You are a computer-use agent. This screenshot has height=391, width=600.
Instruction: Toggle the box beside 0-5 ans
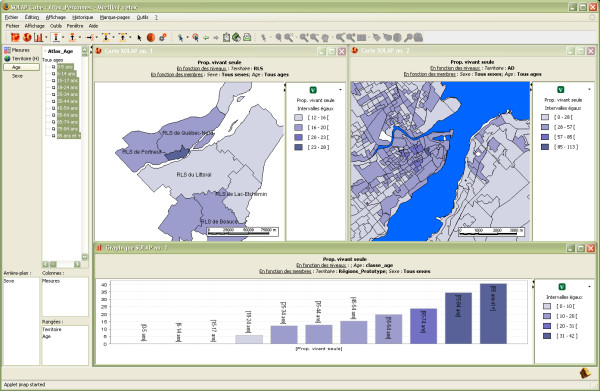point(54,67)
